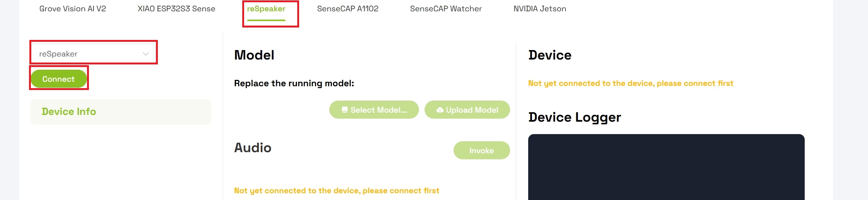Click the Invoke button for Audio
The image size is (868, 200).
(481, 150)
